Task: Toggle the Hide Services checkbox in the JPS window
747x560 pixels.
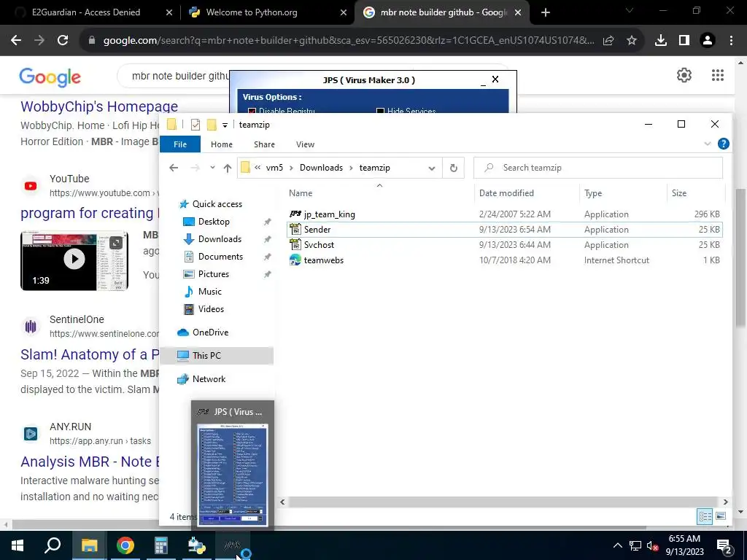Action: tap(380, 111)
